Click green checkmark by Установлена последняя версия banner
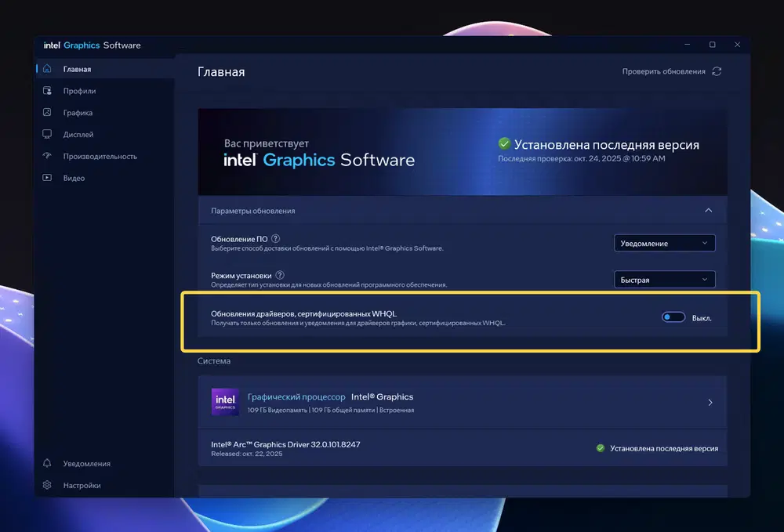Image resolution: width=784 pixels, height=532 pixels. click(x=504, y=144)
